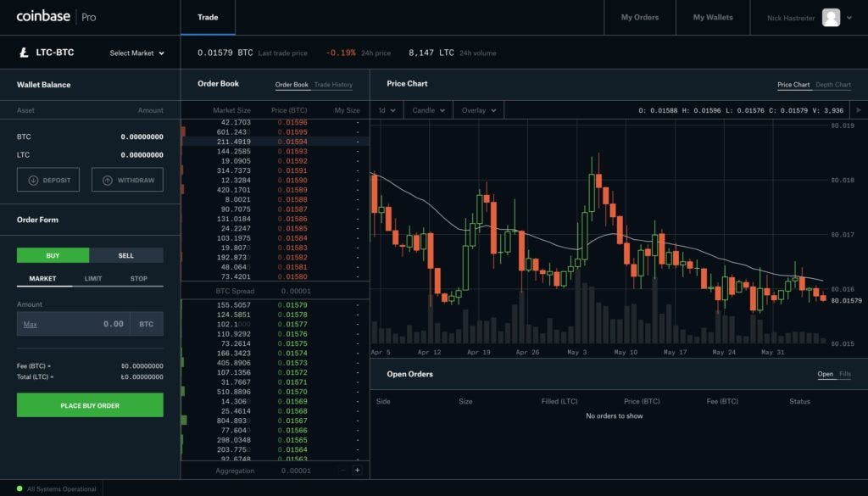Click the BTC wallet balance row

(x=90, y=137)
